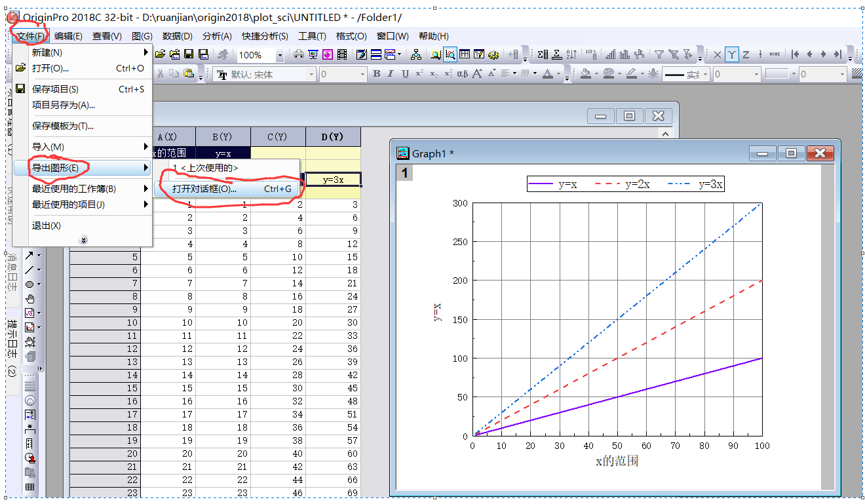Click the y=3x cell in column D
This screenshot has height=504, width=865.
click(x=333, y=179)
